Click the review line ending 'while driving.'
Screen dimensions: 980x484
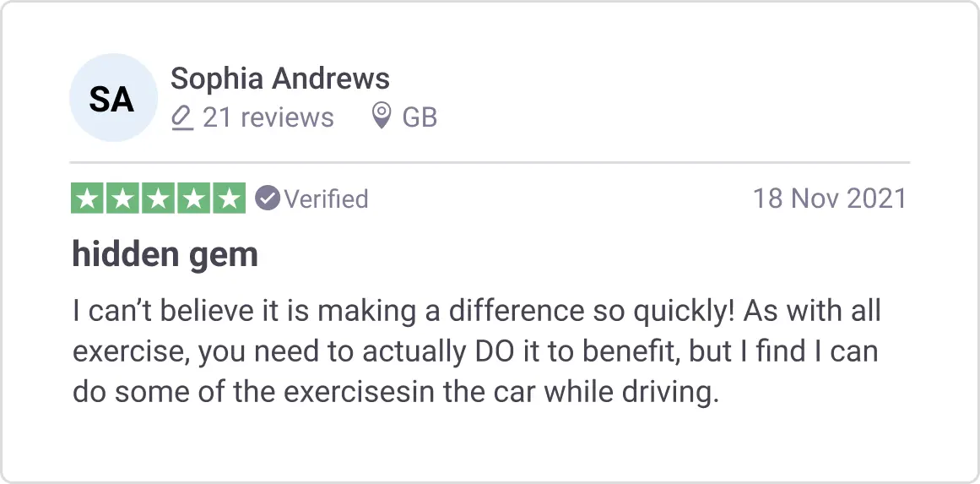pos(395,393)
